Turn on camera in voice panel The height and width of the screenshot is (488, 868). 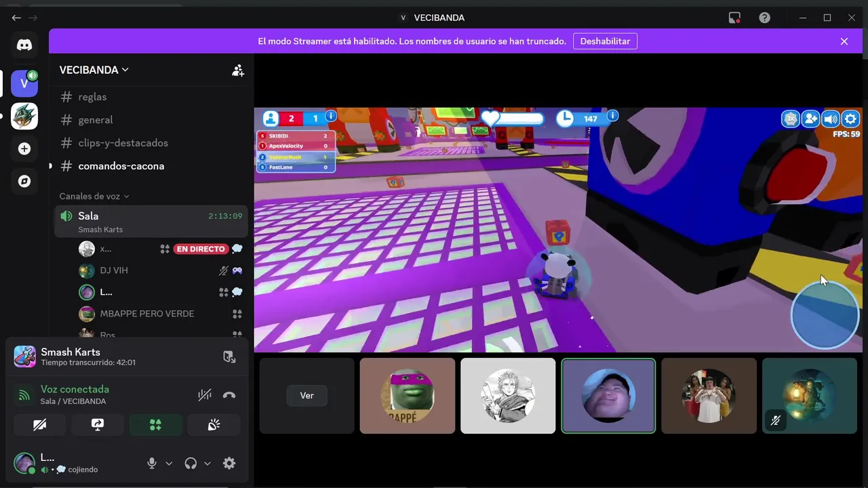pos(40,425)
